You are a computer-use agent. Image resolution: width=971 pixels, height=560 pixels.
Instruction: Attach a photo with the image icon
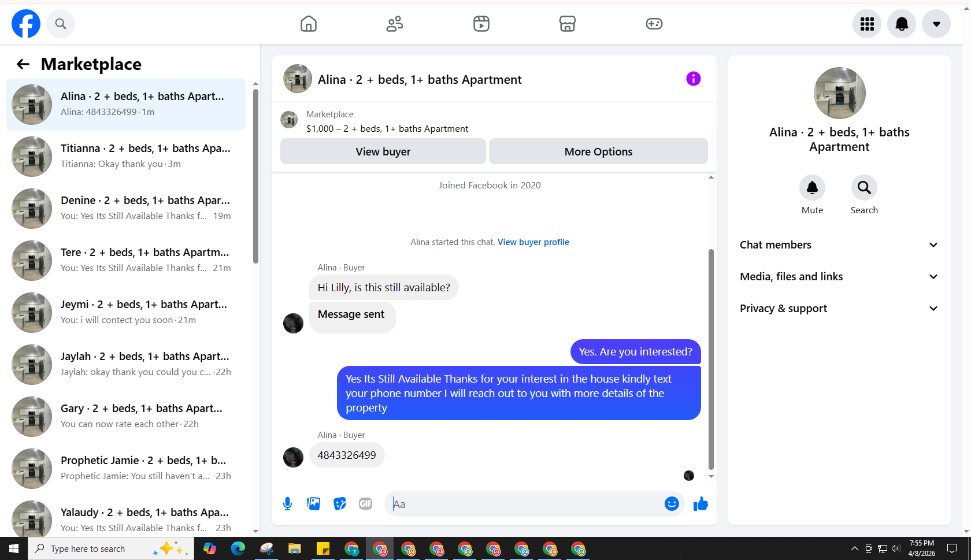[x=314, y=504]
